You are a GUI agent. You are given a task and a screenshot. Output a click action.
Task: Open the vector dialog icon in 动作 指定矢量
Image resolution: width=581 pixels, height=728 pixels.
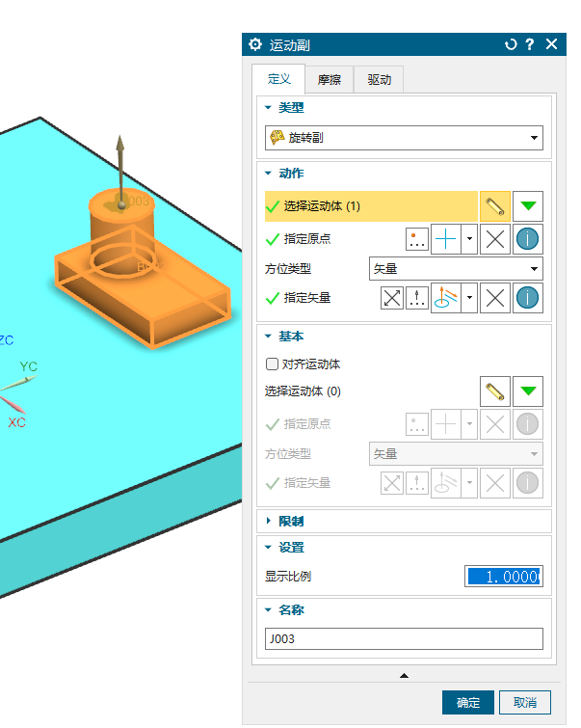tap(417, 298)
